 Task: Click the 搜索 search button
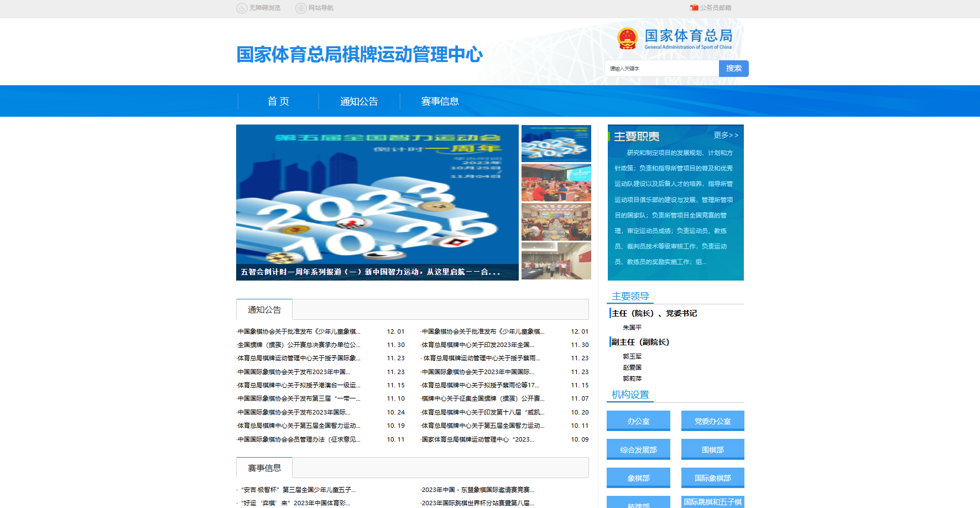coord(733,69)
